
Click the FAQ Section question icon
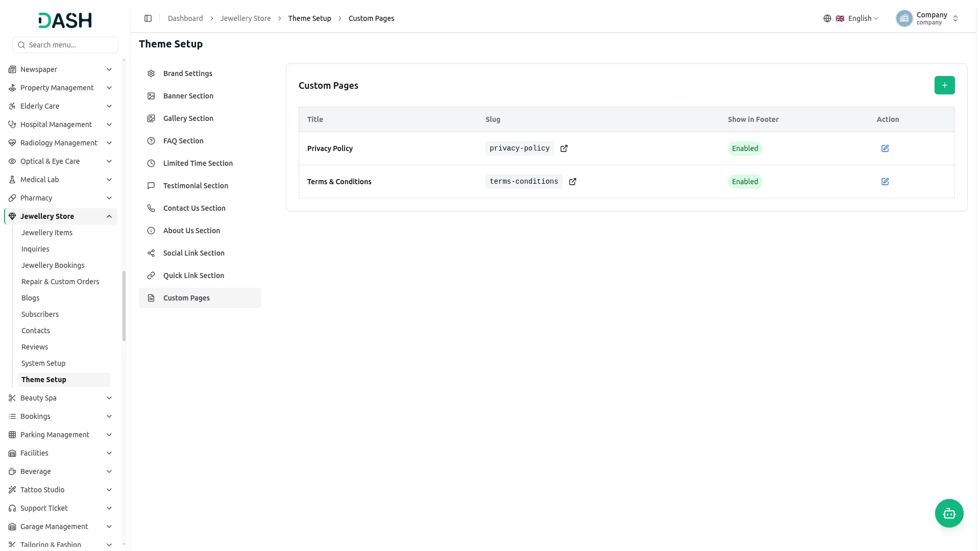(x=151, y=141)
